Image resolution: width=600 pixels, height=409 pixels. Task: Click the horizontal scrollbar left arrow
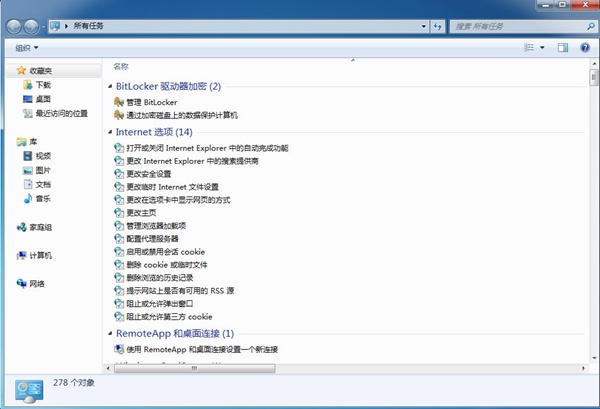108,368
